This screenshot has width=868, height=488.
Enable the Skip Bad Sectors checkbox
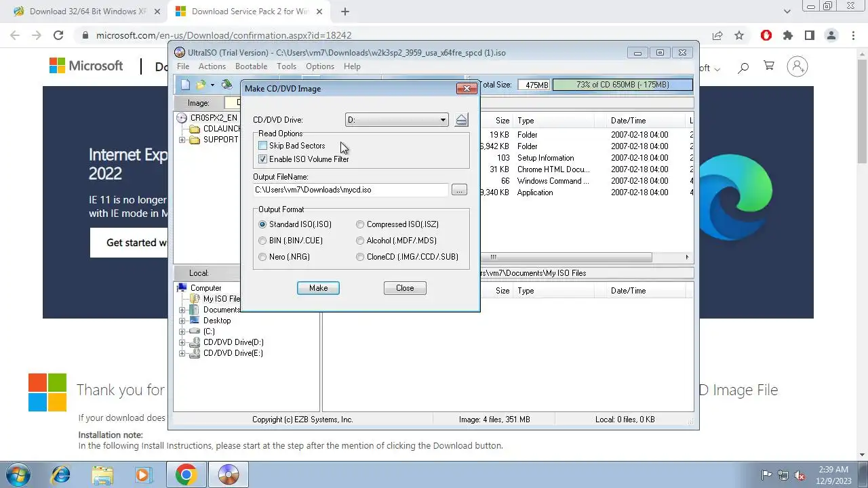263,146
